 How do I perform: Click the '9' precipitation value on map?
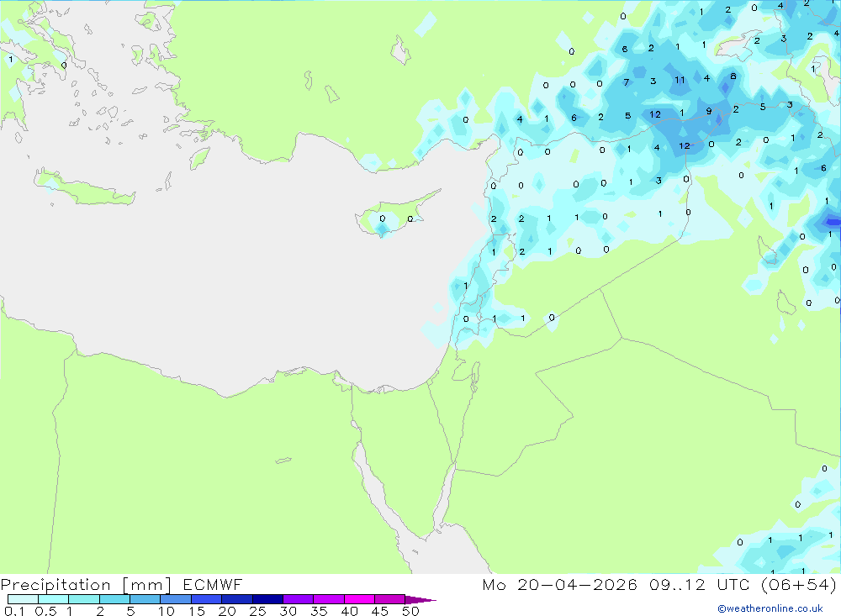[x=708, y=112]
